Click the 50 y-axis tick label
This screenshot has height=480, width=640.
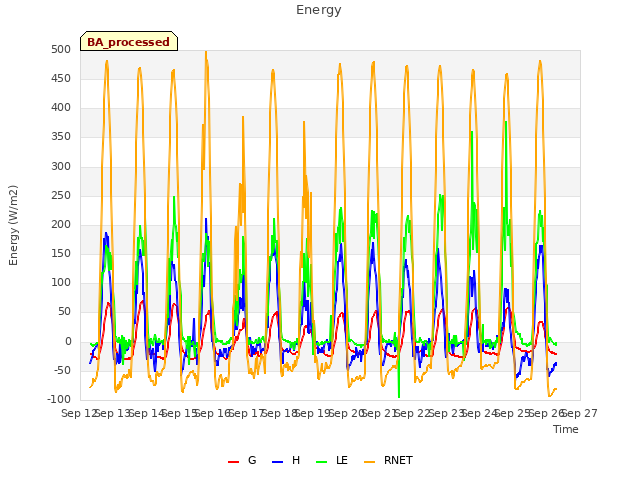(64, 312)
